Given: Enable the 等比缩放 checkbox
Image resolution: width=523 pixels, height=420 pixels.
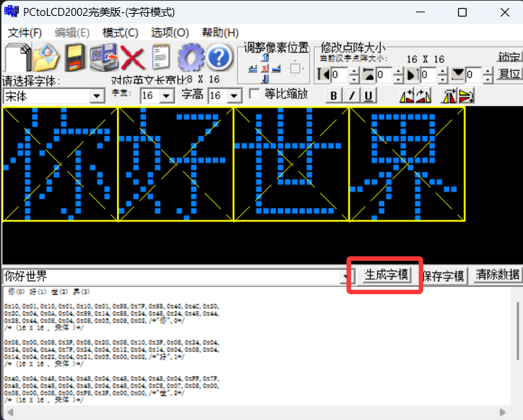Looking at the screenshot, I should pos(254,94).
